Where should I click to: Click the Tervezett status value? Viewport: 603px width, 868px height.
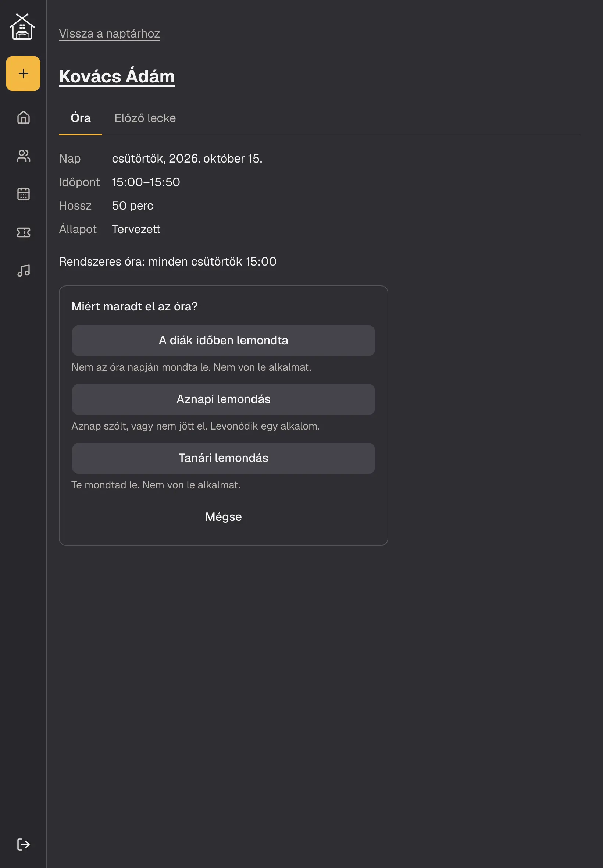(136, 230)
